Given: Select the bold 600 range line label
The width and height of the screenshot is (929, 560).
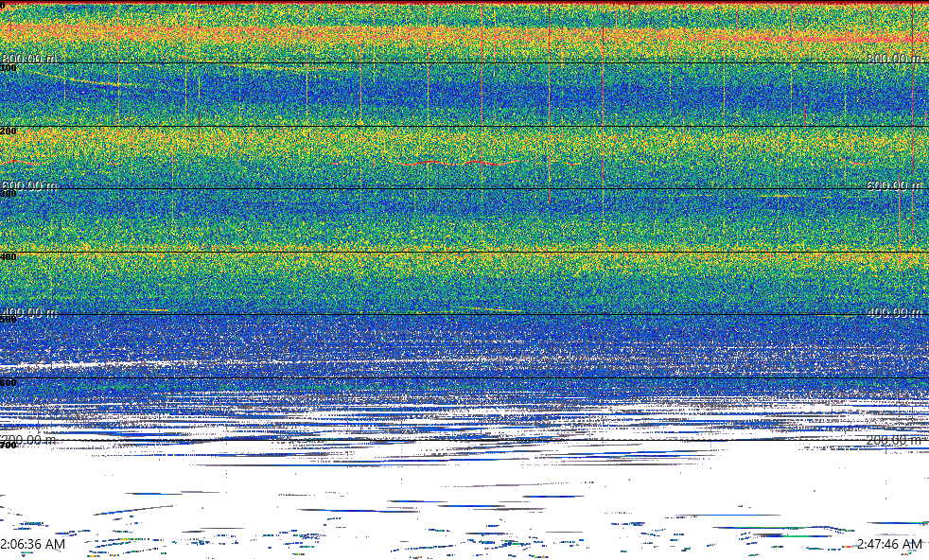Looking at the screenshot, I should tap(9, 383).
